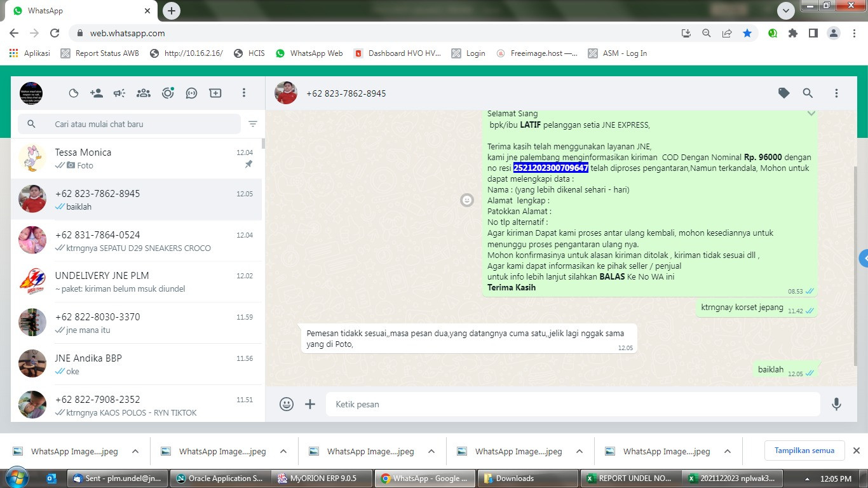
Task: Open the HCIS bookmark
Action: [x=249, y=53]
